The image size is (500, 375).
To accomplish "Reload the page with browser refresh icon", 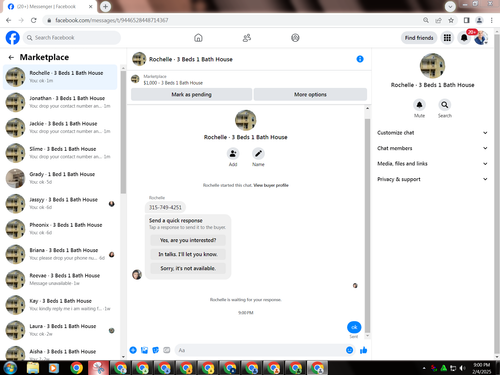I will 34,20.
